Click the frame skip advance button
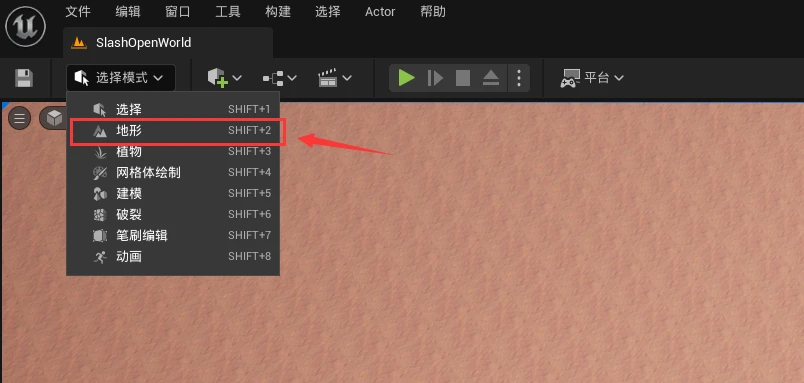Viewport: 804px width, 383px height. coord(435,78)
